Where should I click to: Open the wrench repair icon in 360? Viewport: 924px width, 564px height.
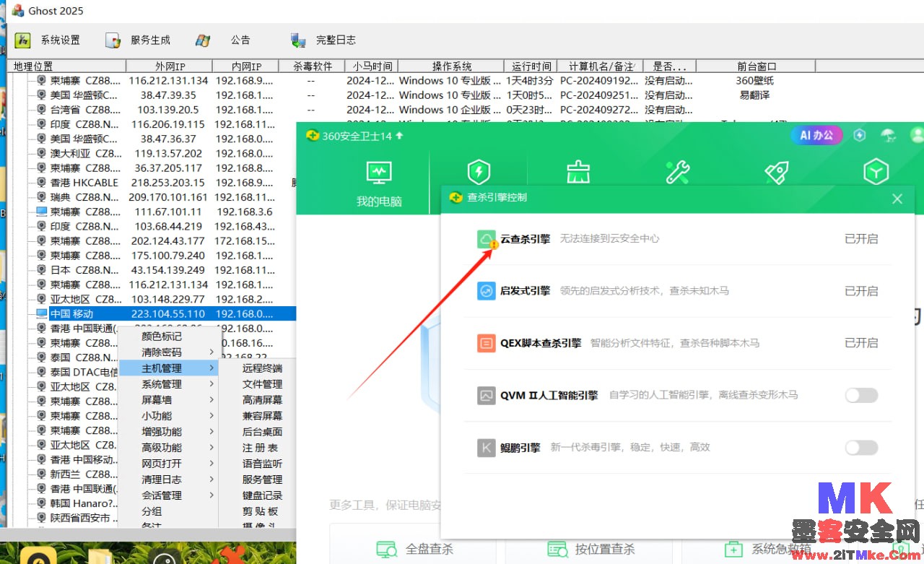click(x=677, y=172)
